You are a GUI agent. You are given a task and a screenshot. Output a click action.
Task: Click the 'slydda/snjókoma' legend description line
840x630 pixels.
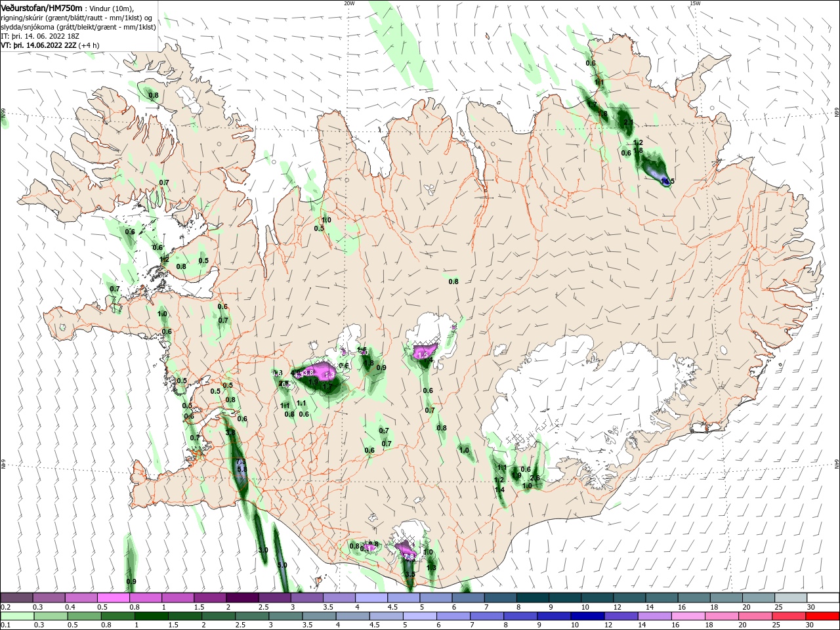pyautogui.click(x=78, y=27)
